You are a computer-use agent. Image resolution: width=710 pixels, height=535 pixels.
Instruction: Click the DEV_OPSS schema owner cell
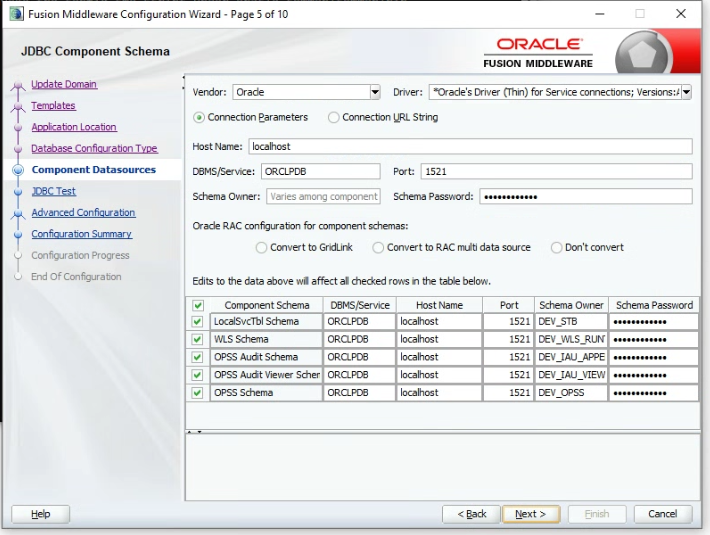click(x=571, y=393)
